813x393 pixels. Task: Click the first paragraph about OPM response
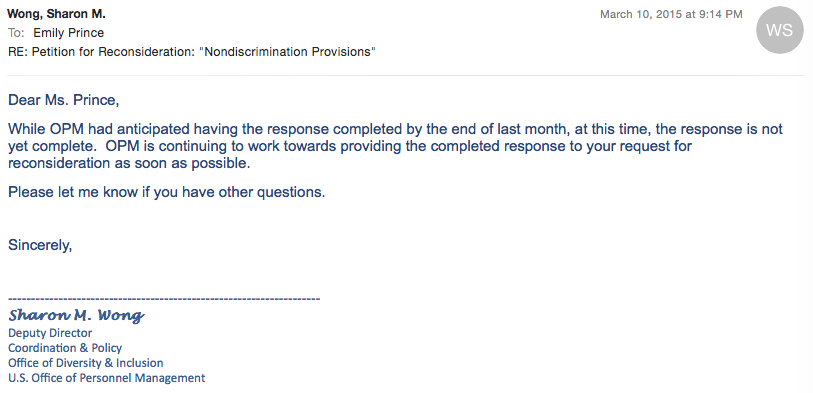[x=395, y=146]
